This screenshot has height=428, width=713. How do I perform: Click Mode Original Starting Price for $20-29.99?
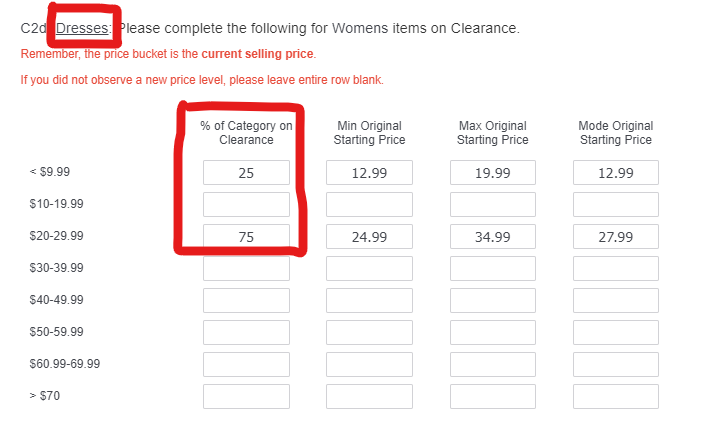pyautogui.click(x=616, y=237)
